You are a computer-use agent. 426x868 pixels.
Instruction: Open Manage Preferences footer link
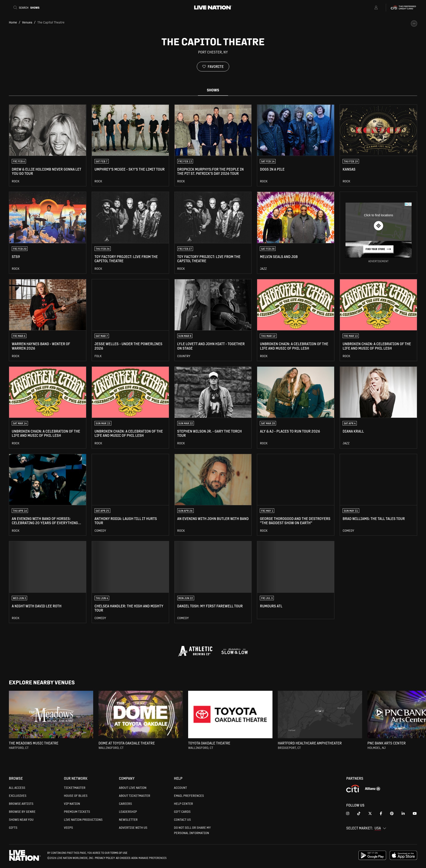point(152,858)
